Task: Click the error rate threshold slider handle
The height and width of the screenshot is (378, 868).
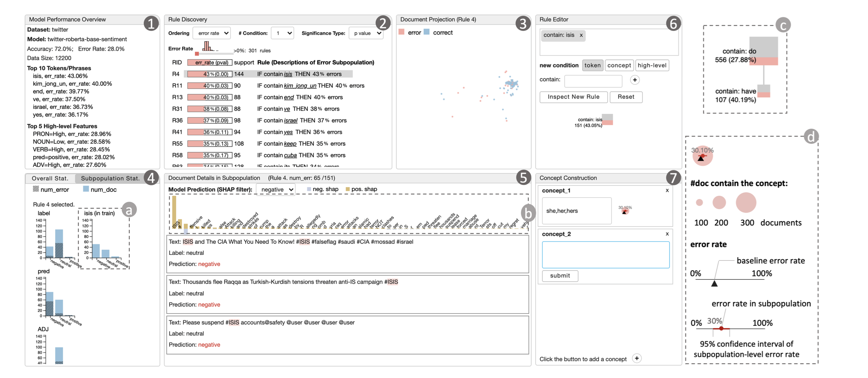Action: tap(197, 54)
